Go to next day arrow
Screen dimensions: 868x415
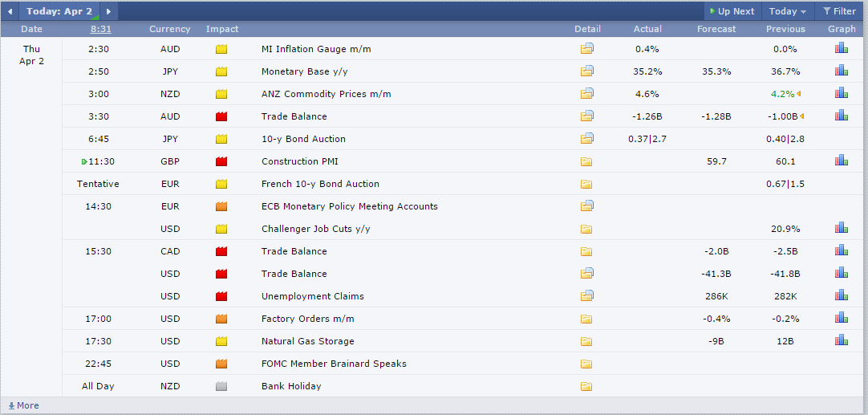[x=108, y=11]
